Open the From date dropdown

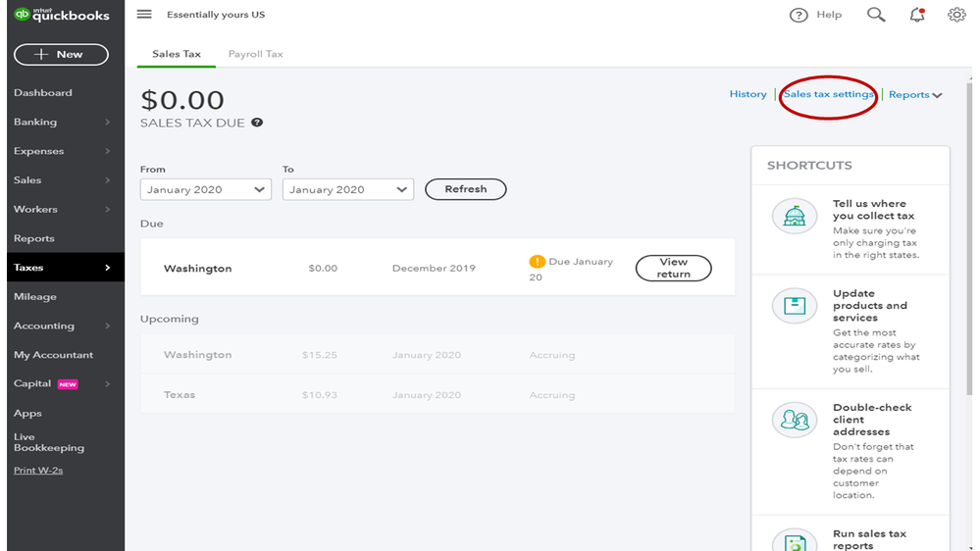click(x=206, y=189)
